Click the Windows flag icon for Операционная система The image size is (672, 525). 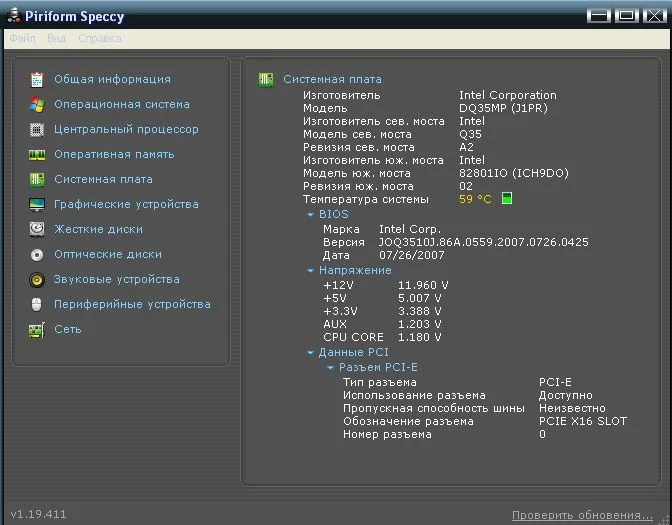coord(37,105)
